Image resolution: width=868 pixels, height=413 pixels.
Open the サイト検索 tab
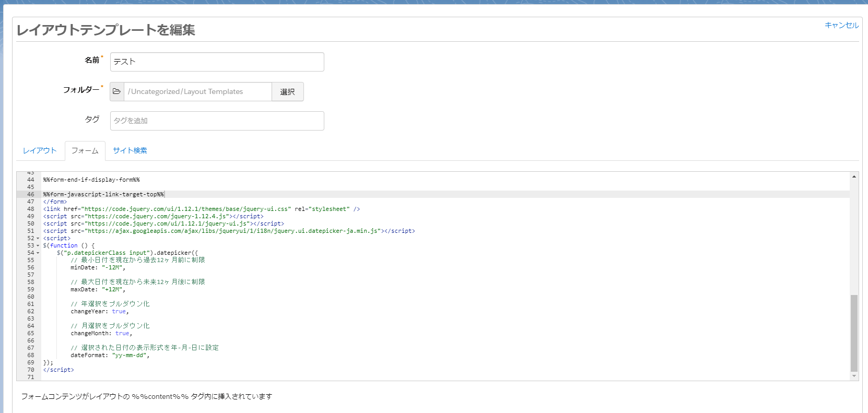[130, 150]
